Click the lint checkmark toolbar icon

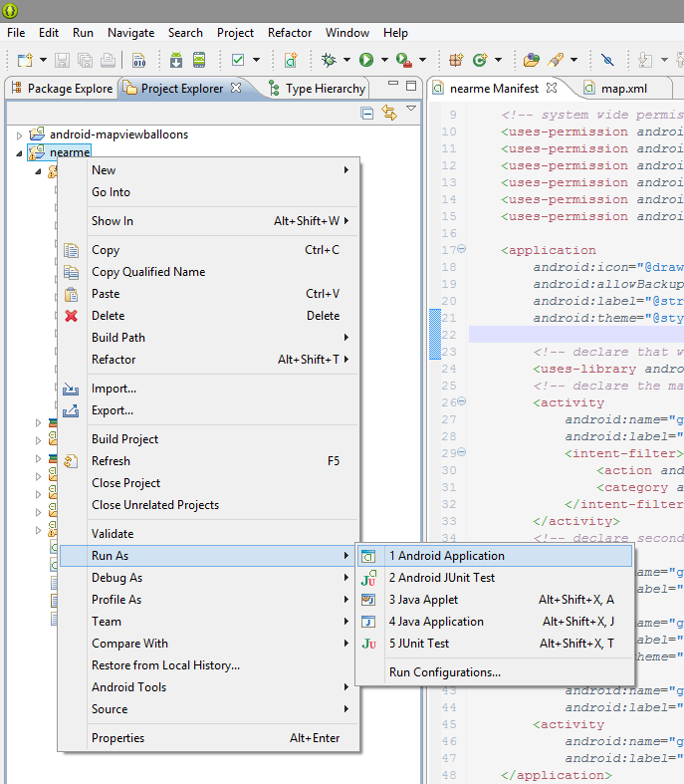pos(238,61)
